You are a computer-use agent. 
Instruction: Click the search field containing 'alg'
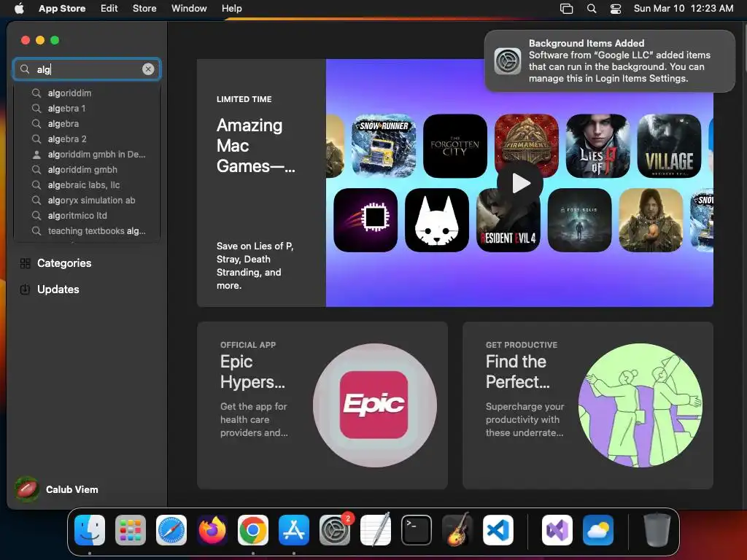(x=87, y=69)
